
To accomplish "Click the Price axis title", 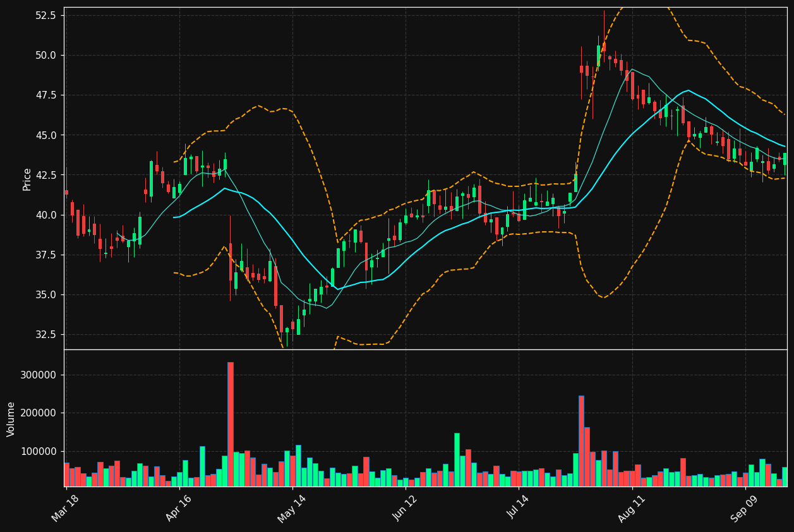I will click(27, 179).
